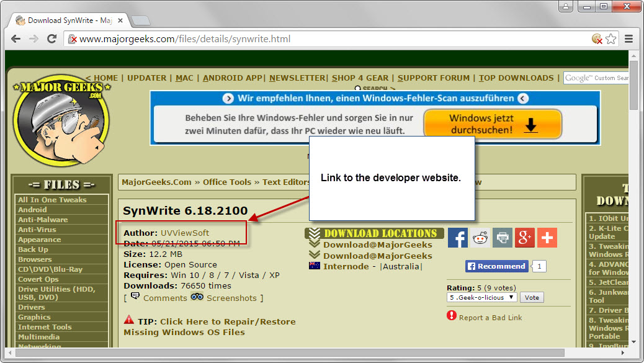Click the UVViewSoft author link
Image resolution: width=644 pixels, height=363 pixels.
(x=185, y=233)
